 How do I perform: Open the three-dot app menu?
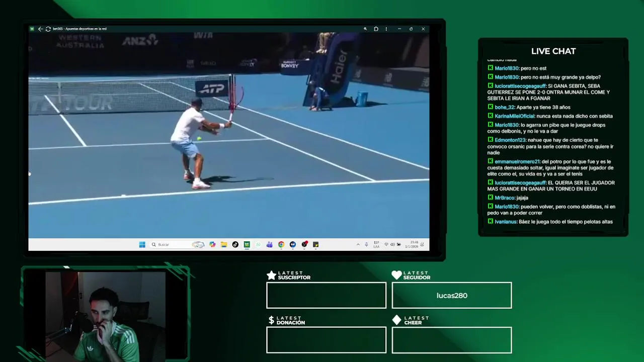click(x=386, y=29)
